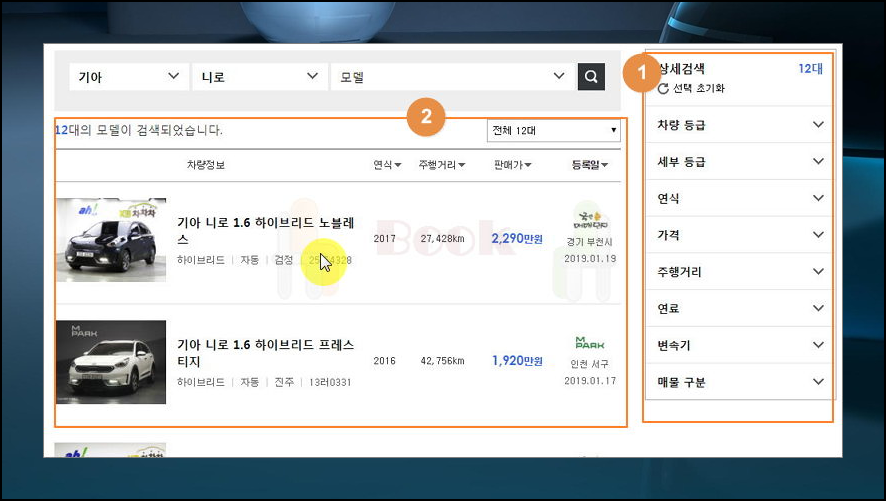886x501 pixels.
Task: Click the 42,756km mileage value
Action: [x=442, y=360]
